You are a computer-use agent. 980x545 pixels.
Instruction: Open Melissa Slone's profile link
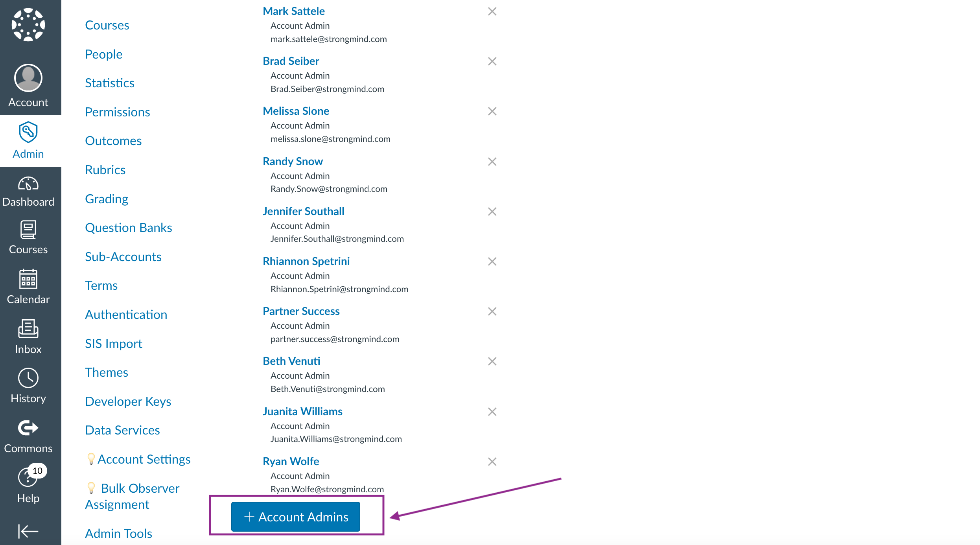click(296, 111)
